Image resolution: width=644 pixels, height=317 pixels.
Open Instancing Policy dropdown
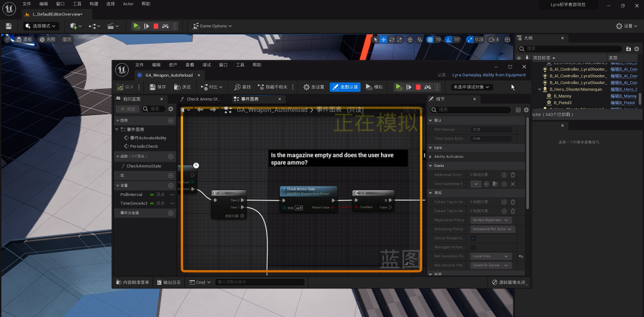[493, 229]
